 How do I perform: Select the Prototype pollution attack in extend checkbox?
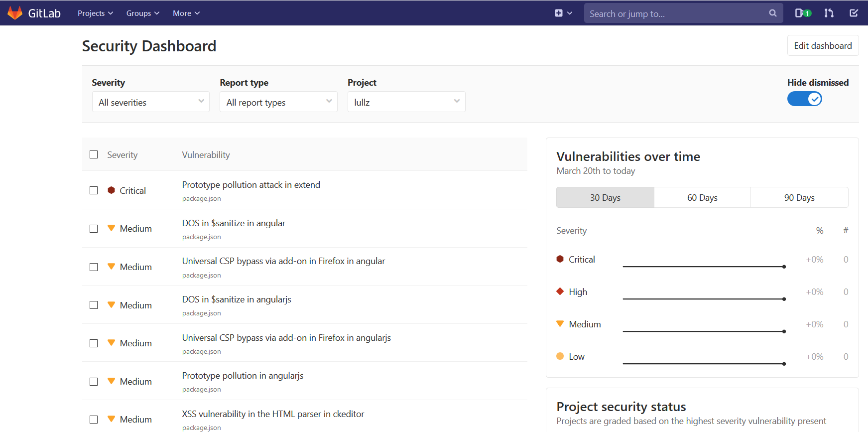pyautogui.click(x=94, y=190)
